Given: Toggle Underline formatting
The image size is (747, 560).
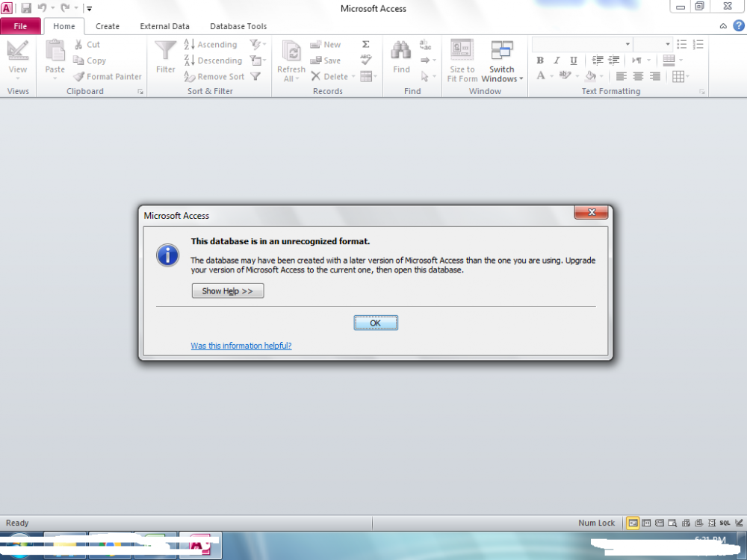Looking at the screenshot, I should [x=574, y=60].
